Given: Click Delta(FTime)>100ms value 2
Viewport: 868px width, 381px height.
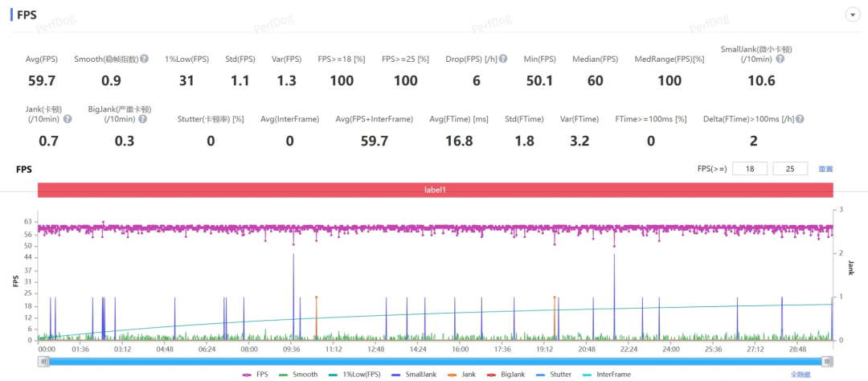Looking at the screenshot, I should click(753, 141).
